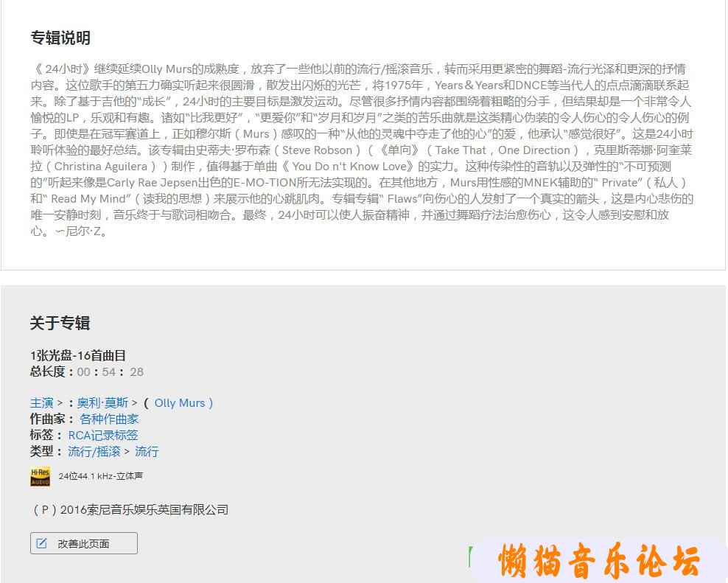728x583 pixels.
Task: Click the 关于专辑 heading
Action: [x=60, y=323]
